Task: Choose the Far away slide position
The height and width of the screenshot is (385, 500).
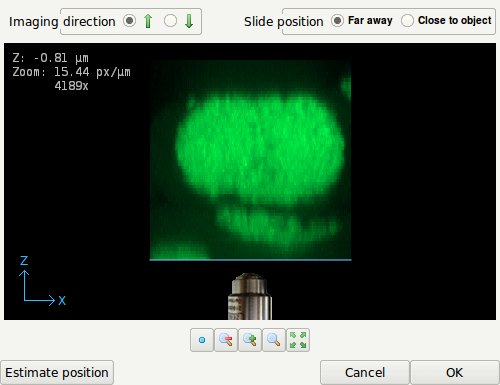Action: coord(362,21)
